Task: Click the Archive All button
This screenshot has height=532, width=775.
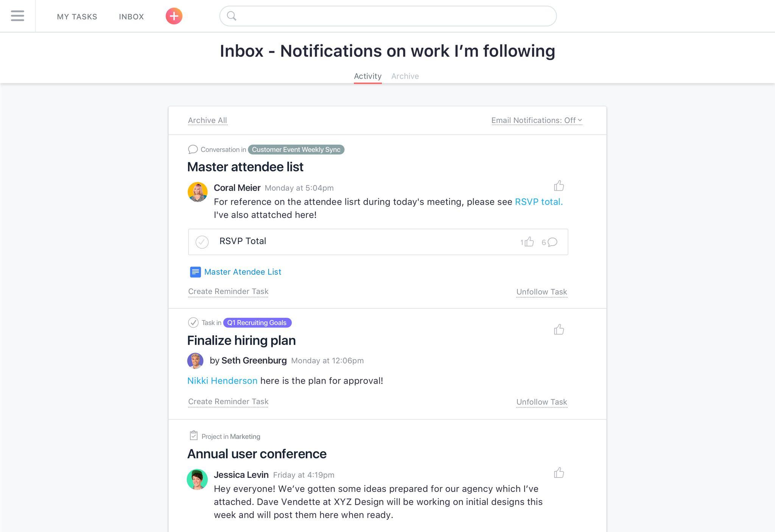Action: tap(207, 120)
